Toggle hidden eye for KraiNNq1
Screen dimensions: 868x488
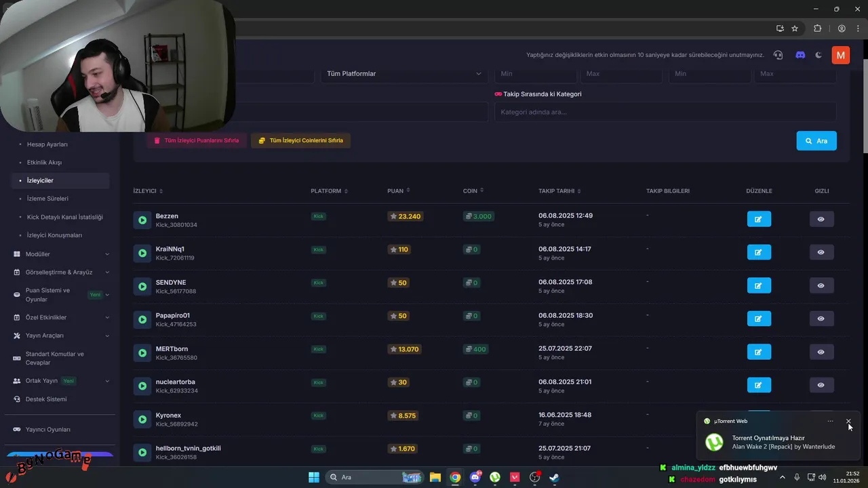point(821,252)
